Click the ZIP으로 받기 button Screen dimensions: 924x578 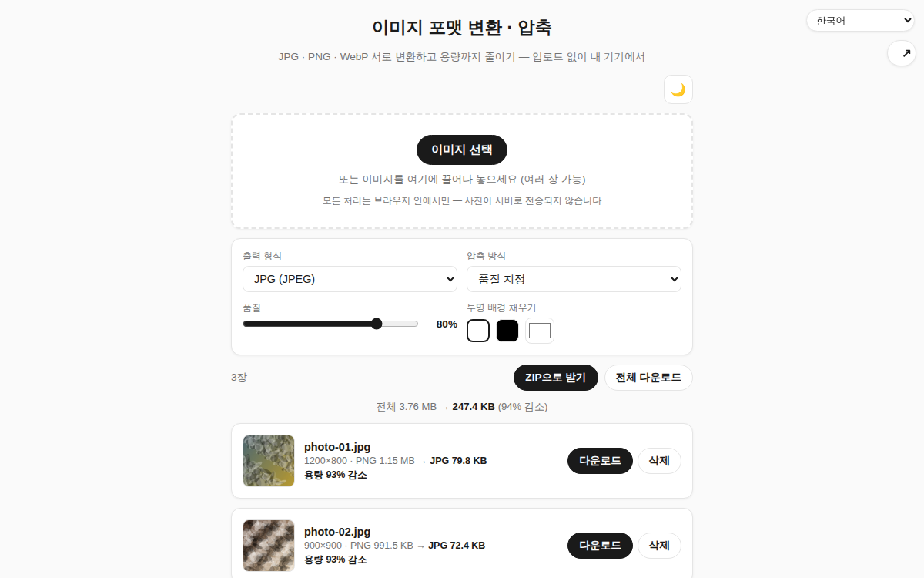(556, 378)
